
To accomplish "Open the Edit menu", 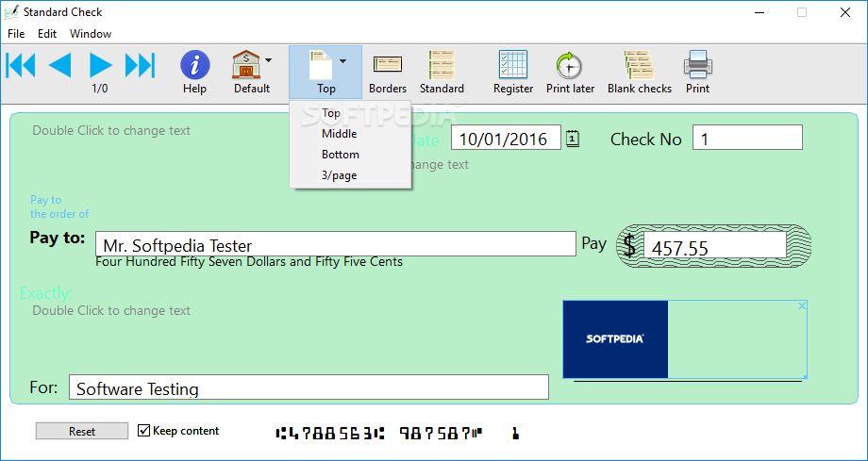I will [x=47, y=34].
